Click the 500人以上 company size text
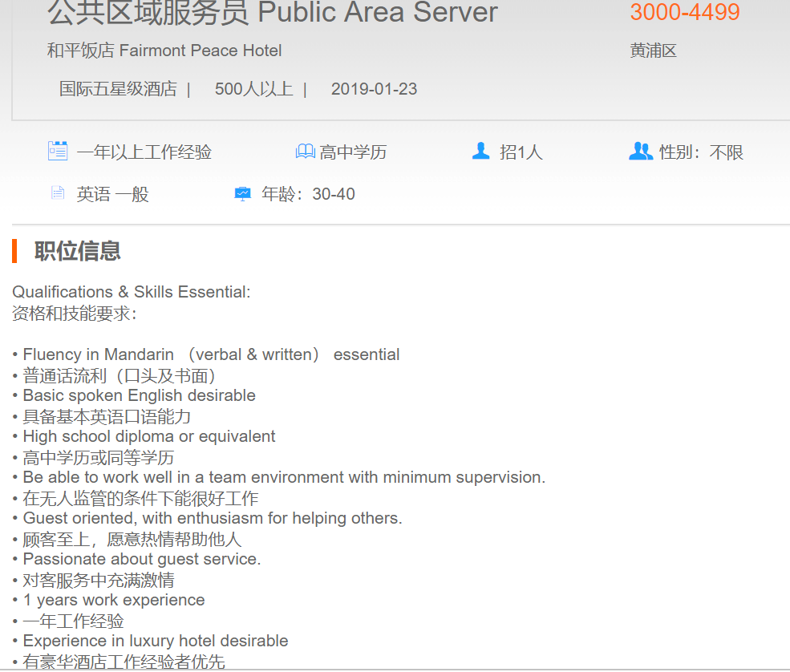Image resolution: width=790 pixels, height=672 pixels. click(x=253, y=89)
